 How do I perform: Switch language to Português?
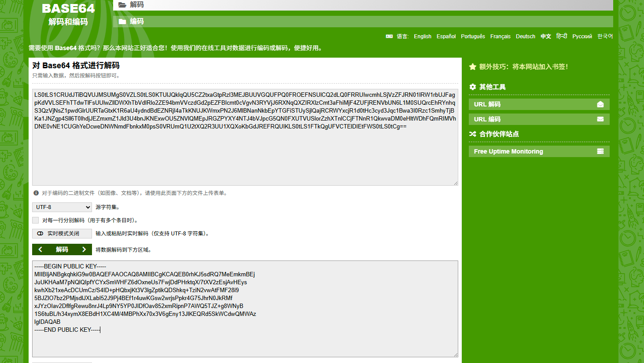(473, 37)
